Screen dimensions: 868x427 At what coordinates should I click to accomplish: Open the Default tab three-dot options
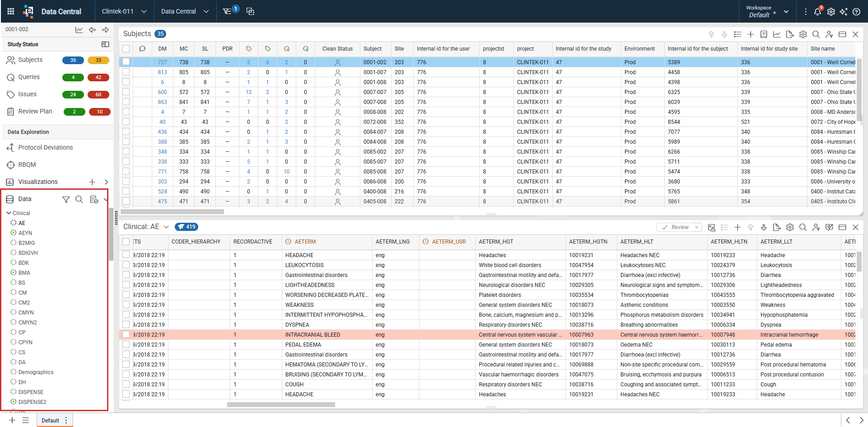[x=66, y=420]
